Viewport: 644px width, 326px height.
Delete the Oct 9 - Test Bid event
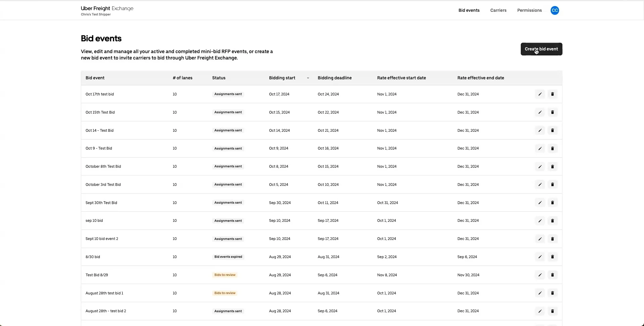(x=552, y=148)
